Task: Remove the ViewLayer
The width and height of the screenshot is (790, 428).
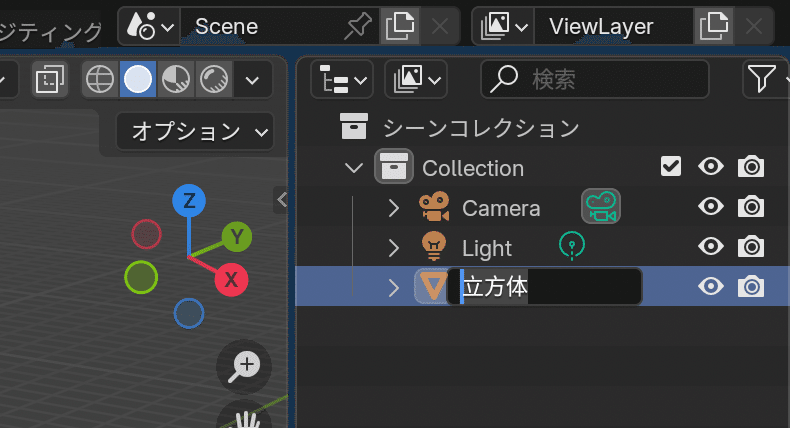Action: [754, 26]
